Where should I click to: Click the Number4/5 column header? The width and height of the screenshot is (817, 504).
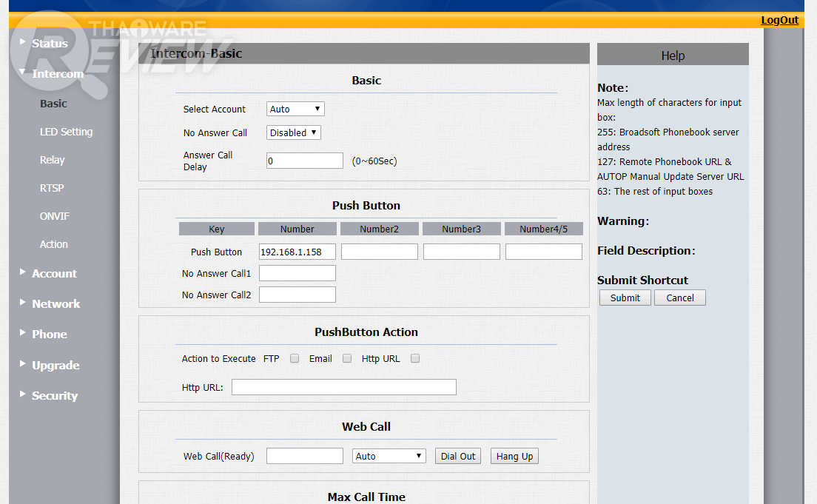(543, 229)
